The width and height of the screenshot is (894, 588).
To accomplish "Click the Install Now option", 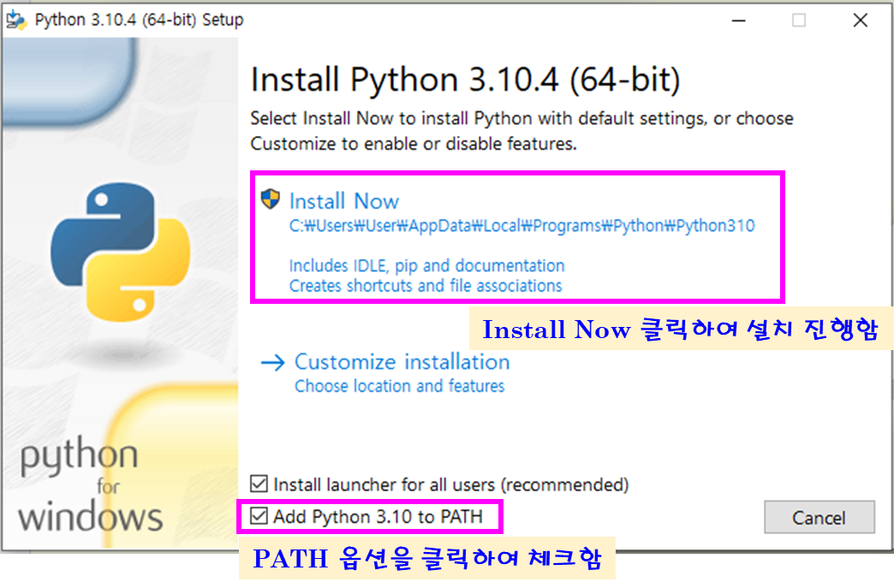I will point(517,237).
